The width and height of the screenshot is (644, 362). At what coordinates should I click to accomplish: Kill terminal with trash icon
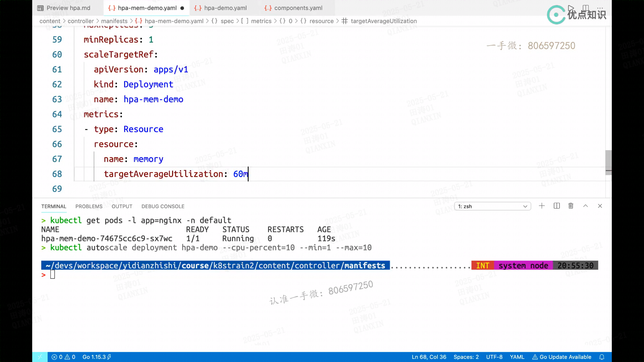(x=571, y=206)
